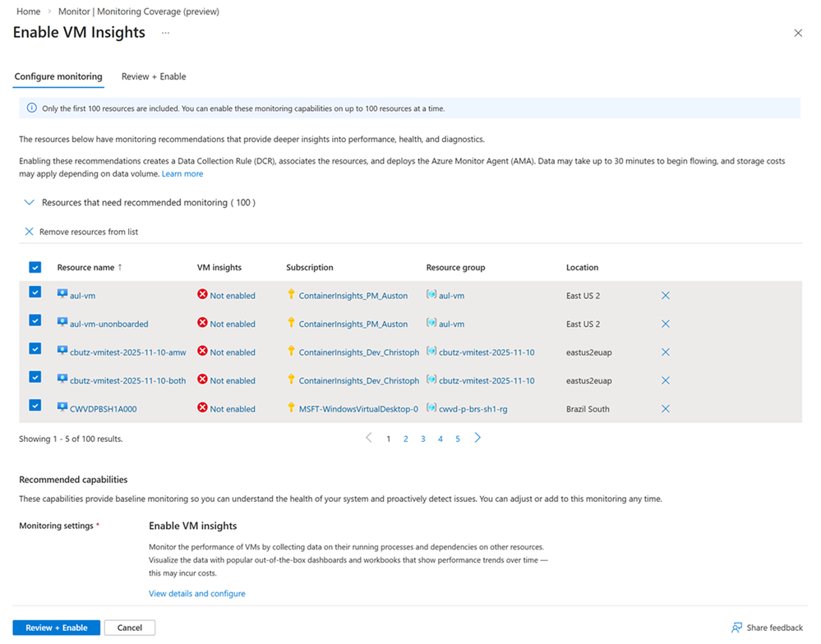Remove aul-vm row with its X icon
Screen dimensions: 821x644
tap(666, 296)
